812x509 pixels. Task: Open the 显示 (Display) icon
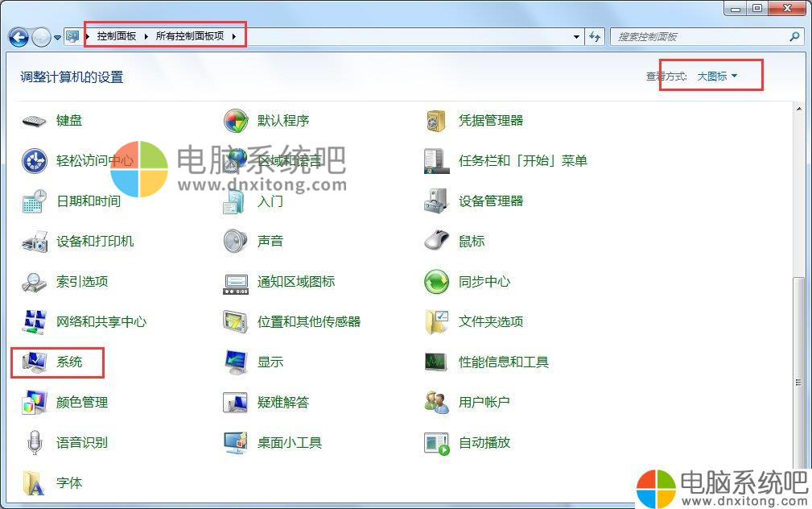[x=235, y=362]
